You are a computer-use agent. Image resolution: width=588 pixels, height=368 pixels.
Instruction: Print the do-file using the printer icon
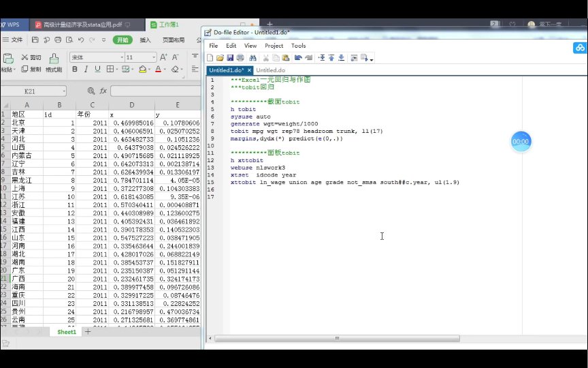point(240,58)
